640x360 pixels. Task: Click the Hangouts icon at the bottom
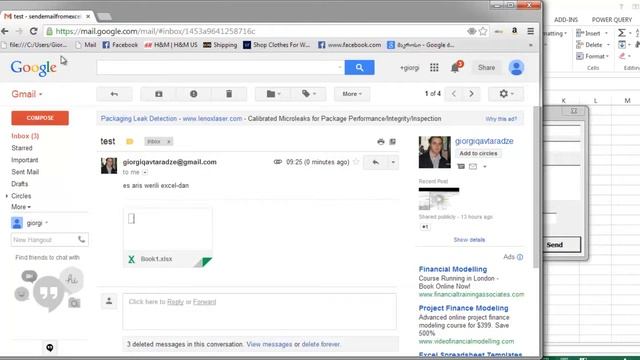[50, 347]
